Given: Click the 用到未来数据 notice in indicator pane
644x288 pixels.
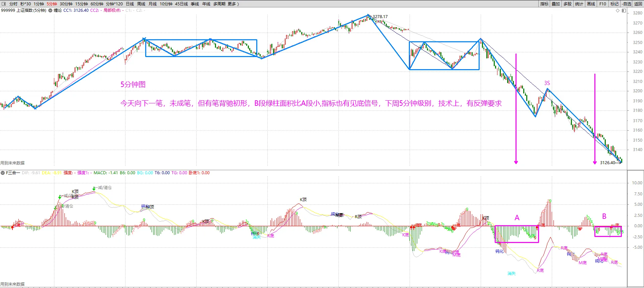Looking at the screenshot, I should (x=12, y=284).
